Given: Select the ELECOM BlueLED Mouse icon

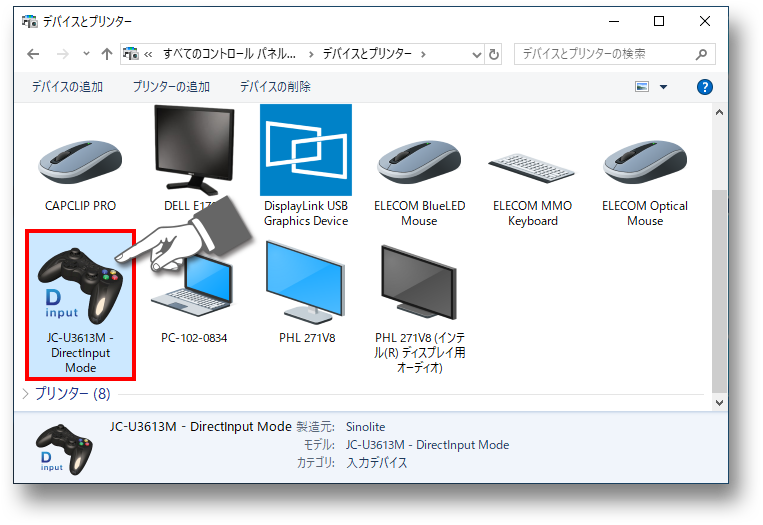Looking at the screenshot, I should 419,163.
